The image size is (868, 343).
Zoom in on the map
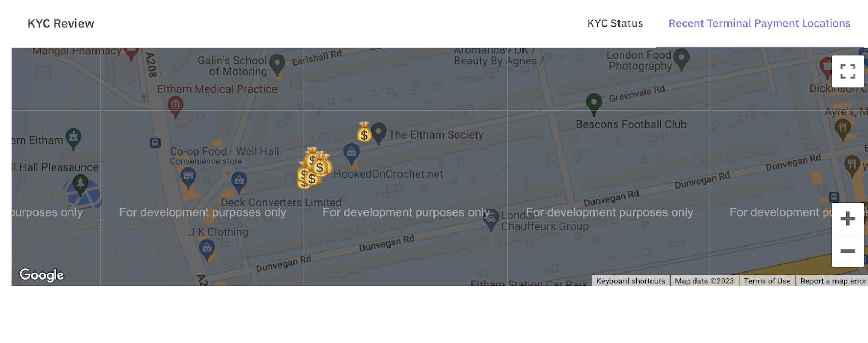tap(847, 219)
